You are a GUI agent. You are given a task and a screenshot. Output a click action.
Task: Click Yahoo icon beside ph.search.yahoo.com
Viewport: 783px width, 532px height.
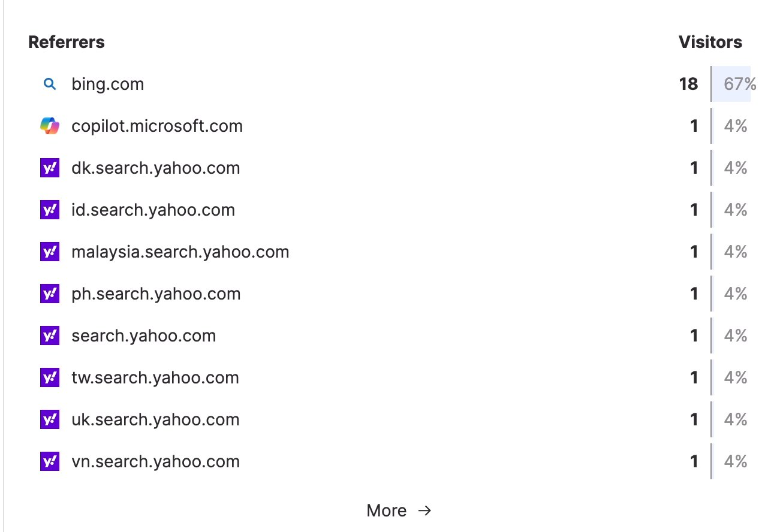(50, 294)
